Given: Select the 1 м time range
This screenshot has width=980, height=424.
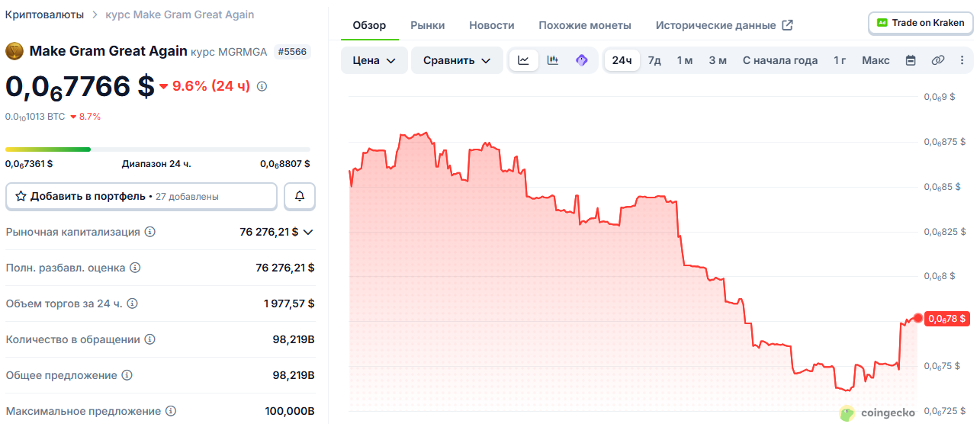Looking at the screenshot, I should pos(685,60).
